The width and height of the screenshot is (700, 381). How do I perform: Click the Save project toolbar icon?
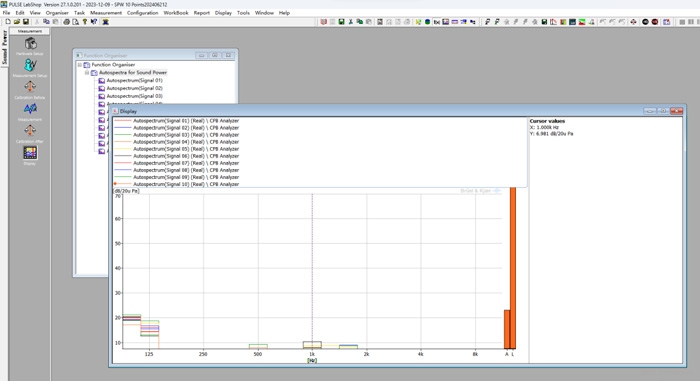(x=26, y=22)
